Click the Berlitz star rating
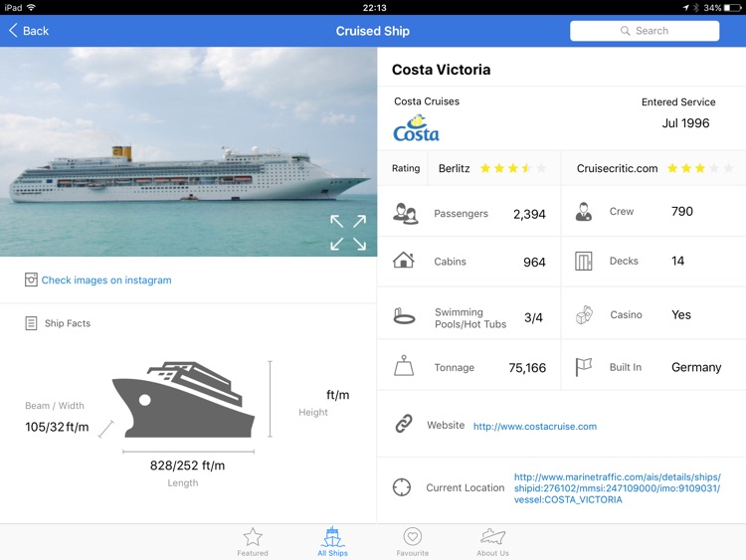This screenshot has width=746, height=560. click(x=513, y=168)
